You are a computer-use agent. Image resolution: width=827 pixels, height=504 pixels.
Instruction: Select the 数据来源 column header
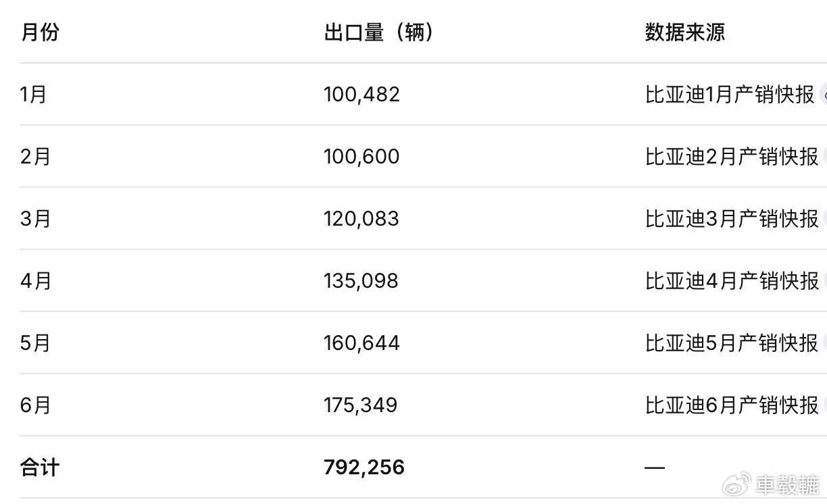[685, 32]
